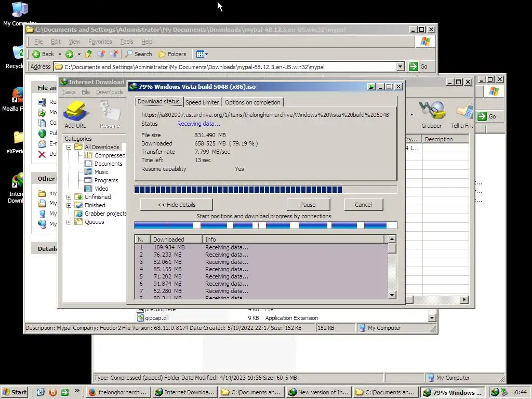
Task: Click the Info column header
Action: click(x=294, y=239)
